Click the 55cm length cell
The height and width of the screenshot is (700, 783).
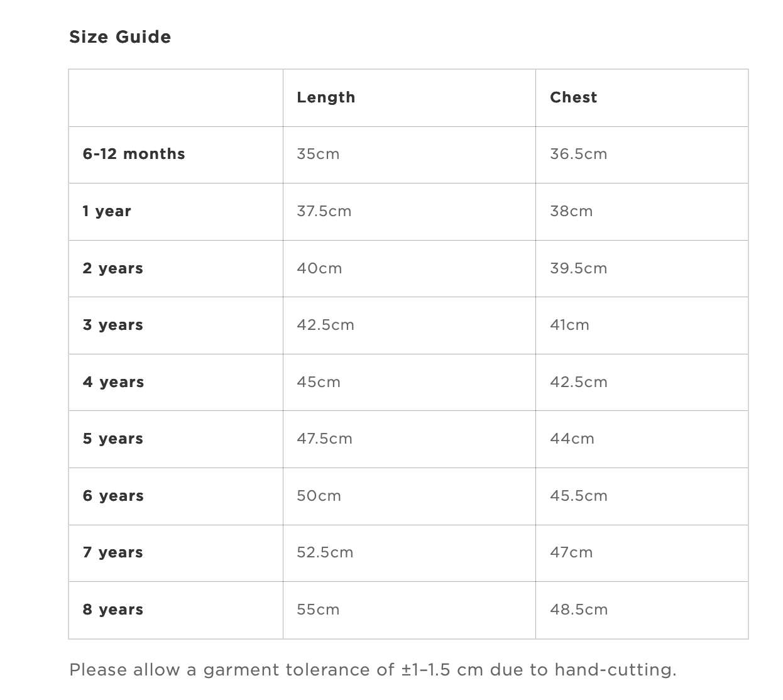[318, 610]
